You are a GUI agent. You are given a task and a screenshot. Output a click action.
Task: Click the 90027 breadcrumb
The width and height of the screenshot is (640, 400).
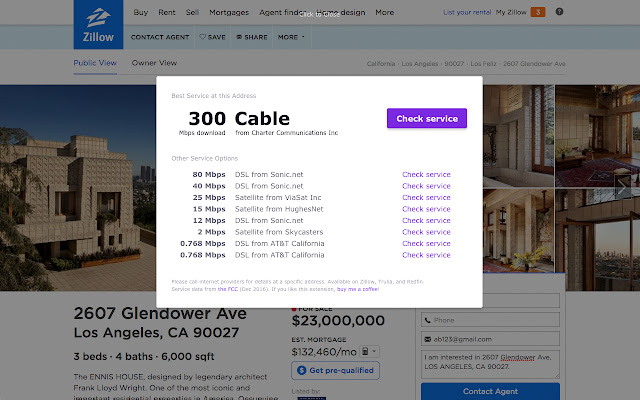(x=454, y=64)
